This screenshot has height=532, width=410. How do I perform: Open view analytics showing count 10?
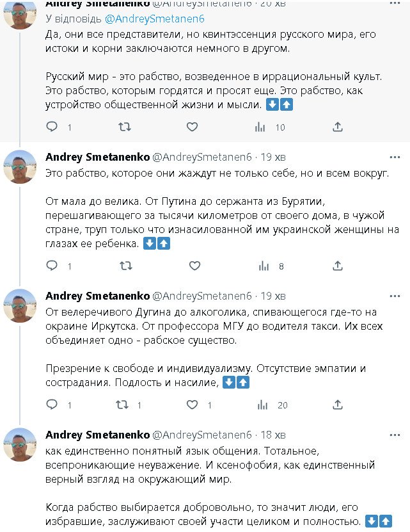tap(260, 127)
